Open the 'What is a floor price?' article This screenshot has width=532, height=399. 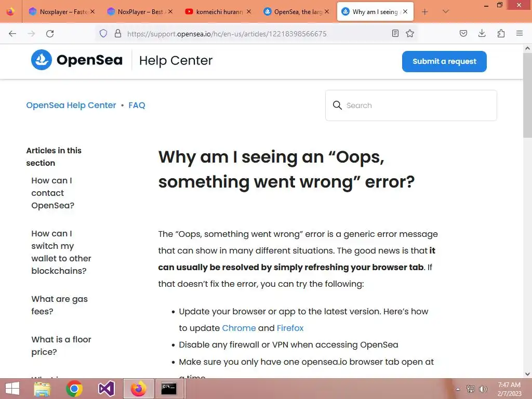pyautogui.click(x=61, y=345)
